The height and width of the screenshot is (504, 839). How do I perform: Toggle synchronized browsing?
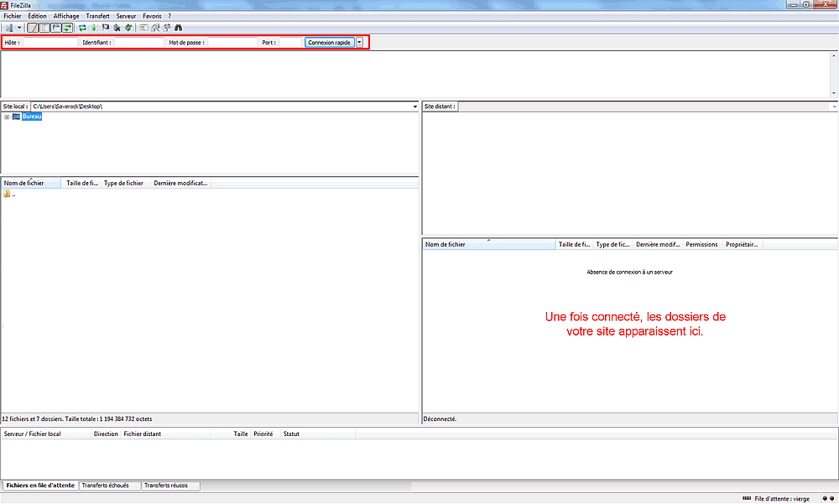(x=167, y=28)
